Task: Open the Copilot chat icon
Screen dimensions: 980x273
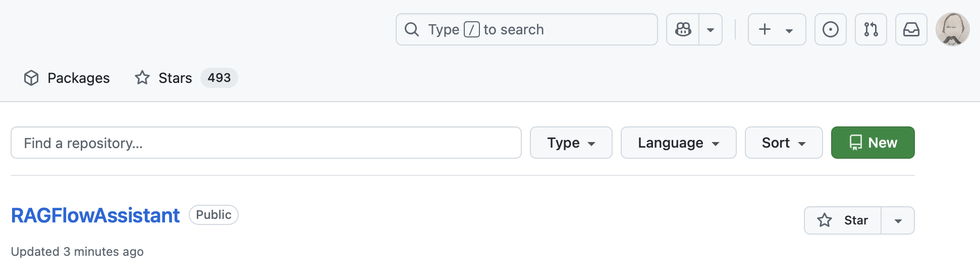Action: coord(683,29)
